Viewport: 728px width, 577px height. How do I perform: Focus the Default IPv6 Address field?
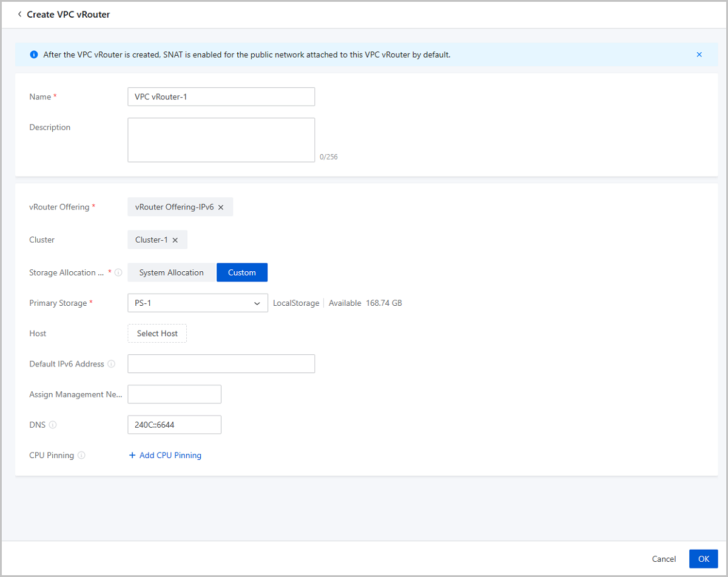click(221, 364)
